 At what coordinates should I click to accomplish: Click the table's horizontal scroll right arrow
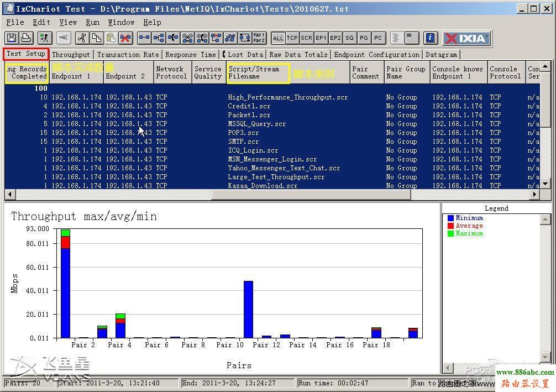535,194
